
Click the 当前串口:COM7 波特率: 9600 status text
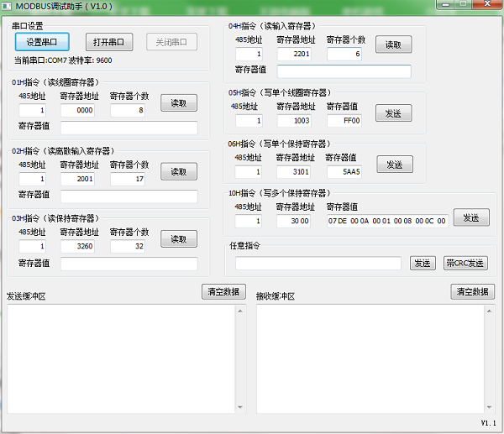63,60
